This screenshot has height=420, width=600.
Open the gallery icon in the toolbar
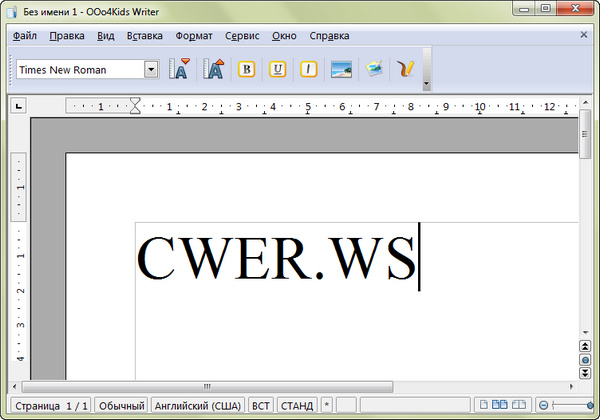pyautogui.click(x=373, y=69)
